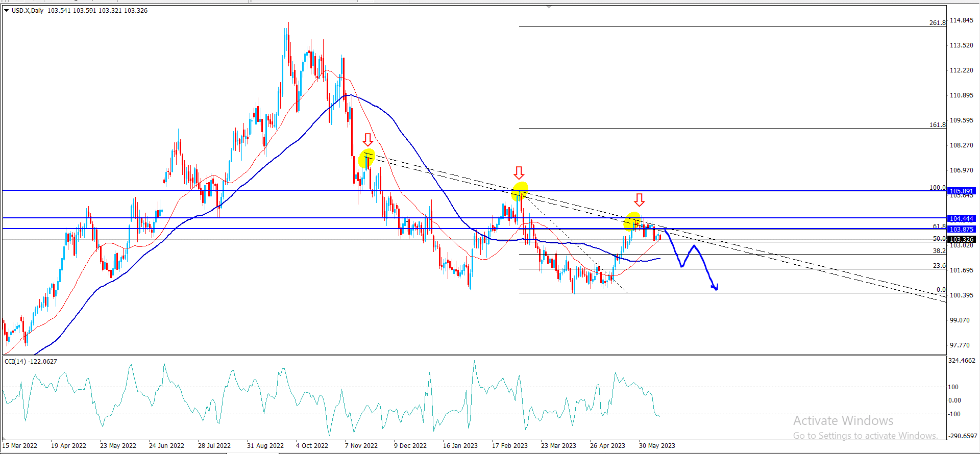Select the yellow circle marker near 104.444 line
Image resolution: width=980 pixels, height=454 pixels.
(632, 220)
